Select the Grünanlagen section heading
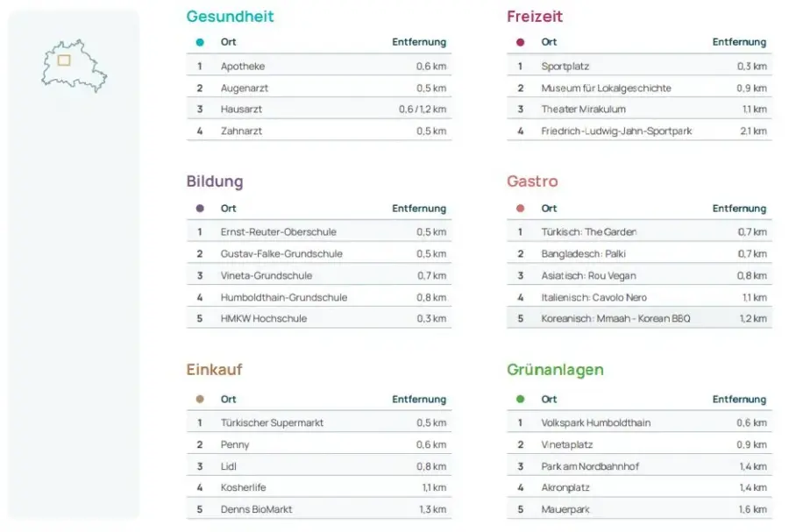Screen dimensions: 796x532 pos(555,370)
